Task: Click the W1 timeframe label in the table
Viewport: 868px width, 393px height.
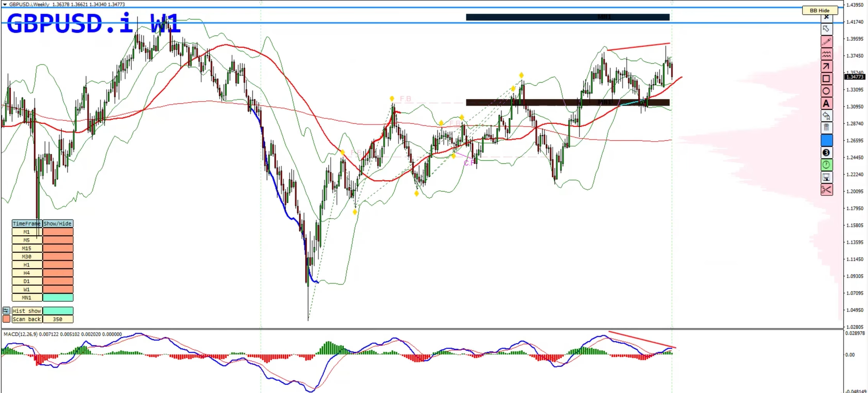Action: tap(27, 289)
